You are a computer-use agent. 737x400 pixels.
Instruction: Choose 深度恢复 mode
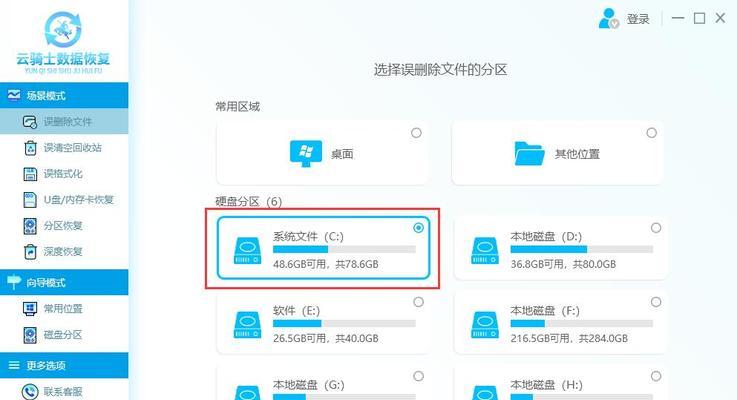64,252
